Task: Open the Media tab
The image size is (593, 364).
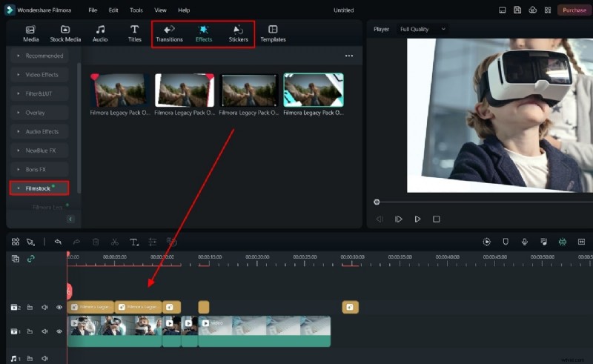Action: click(x=30, y=33)
